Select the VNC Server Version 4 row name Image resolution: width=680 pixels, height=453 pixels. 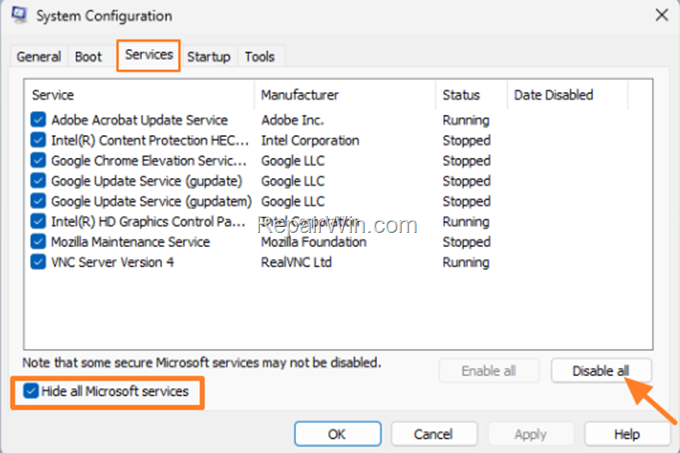coord(112,262)
